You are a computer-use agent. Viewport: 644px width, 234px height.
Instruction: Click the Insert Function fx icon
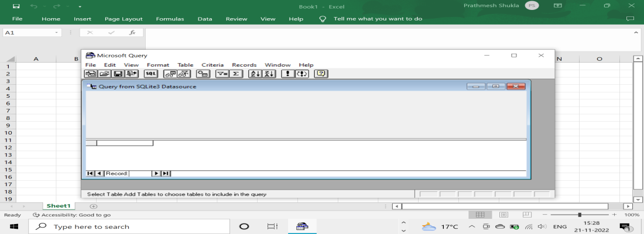[132, 32]
